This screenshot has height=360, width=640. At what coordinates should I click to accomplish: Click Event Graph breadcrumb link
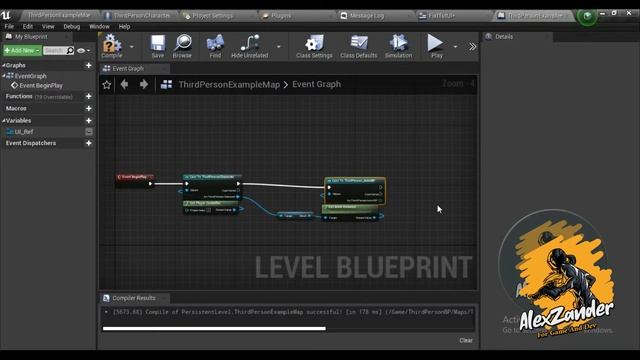point(316,84)
